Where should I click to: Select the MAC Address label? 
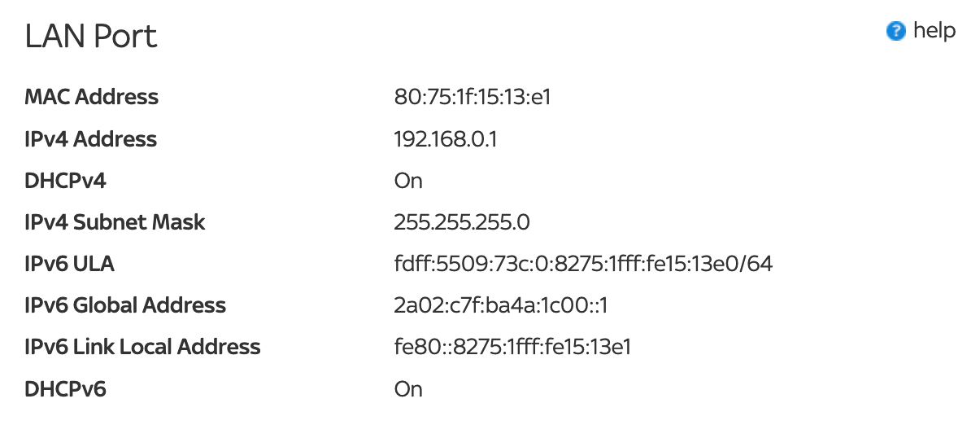pos(92,97)
